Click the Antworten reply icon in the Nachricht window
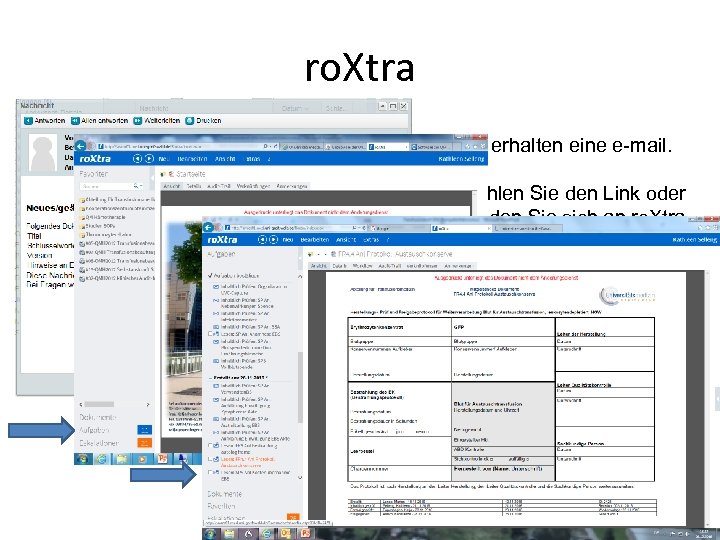The height and width of the screenshot is (540, 720). pos(28,121)
